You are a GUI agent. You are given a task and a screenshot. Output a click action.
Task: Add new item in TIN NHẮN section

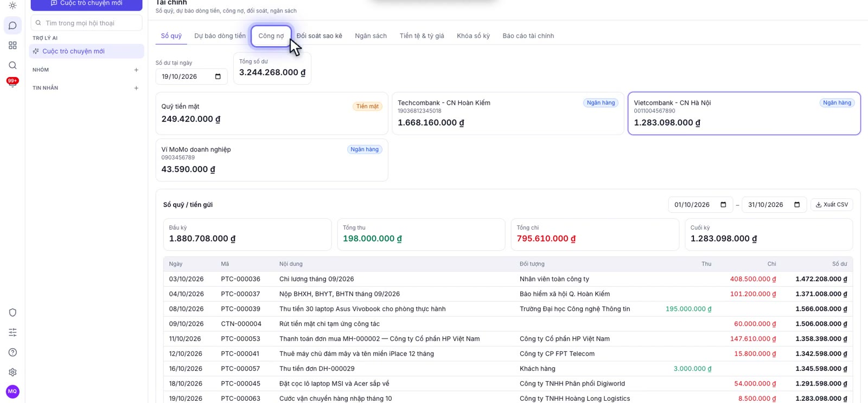(x=136, y=88)
